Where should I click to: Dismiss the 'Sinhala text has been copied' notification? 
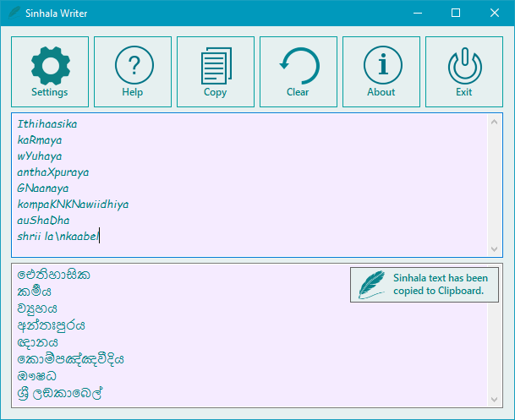pos(425,285)
